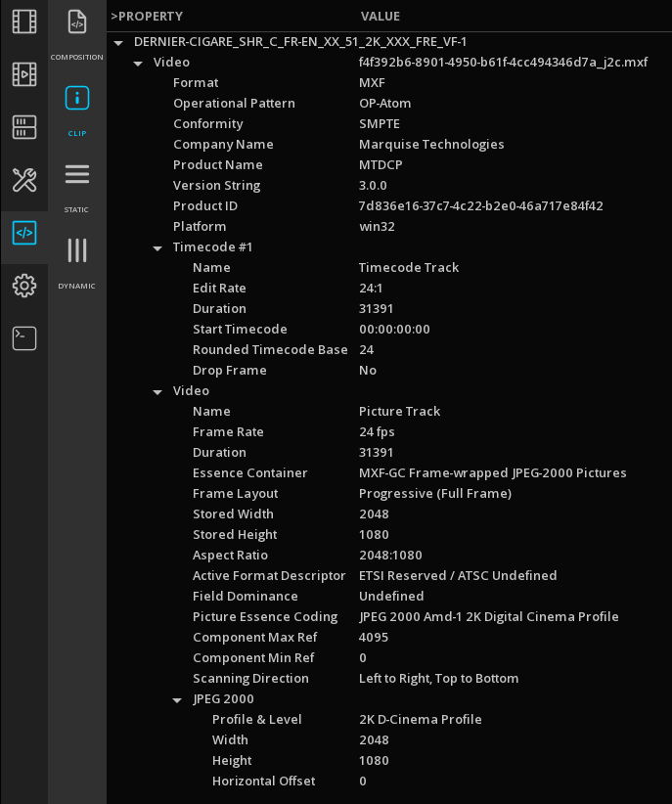Select the Component Max Ref row
This screenshot has height=804, width=672.
click(389, 638)
